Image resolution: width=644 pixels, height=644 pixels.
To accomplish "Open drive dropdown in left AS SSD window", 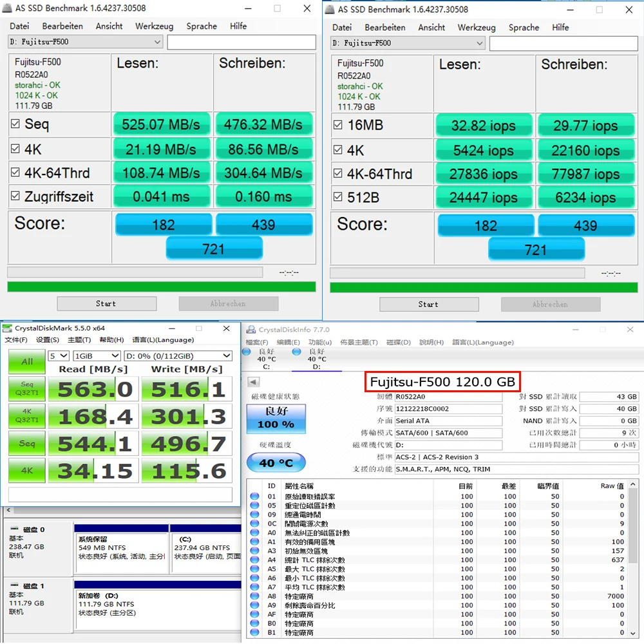I will pos(86,42).
